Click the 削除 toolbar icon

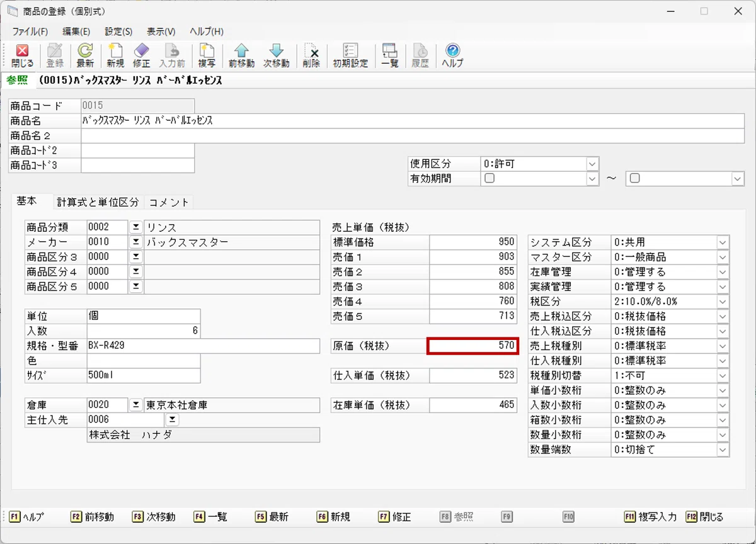coord(311,56)
